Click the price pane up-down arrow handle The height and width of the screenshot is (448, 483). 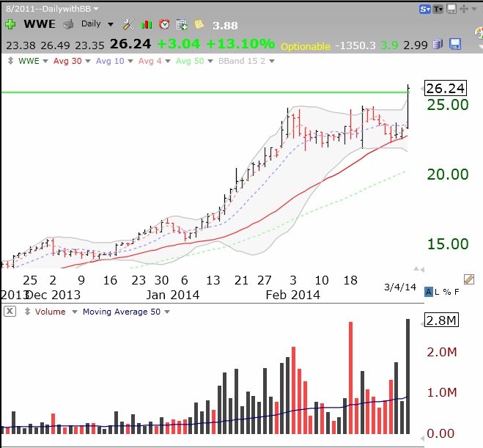point(10,61)
